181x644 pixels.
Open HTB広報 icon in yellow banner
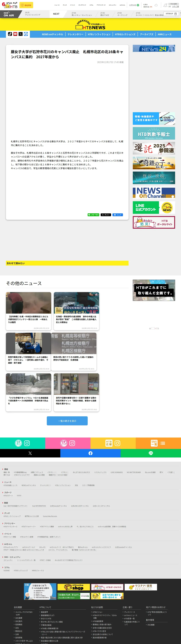[109, 443]
